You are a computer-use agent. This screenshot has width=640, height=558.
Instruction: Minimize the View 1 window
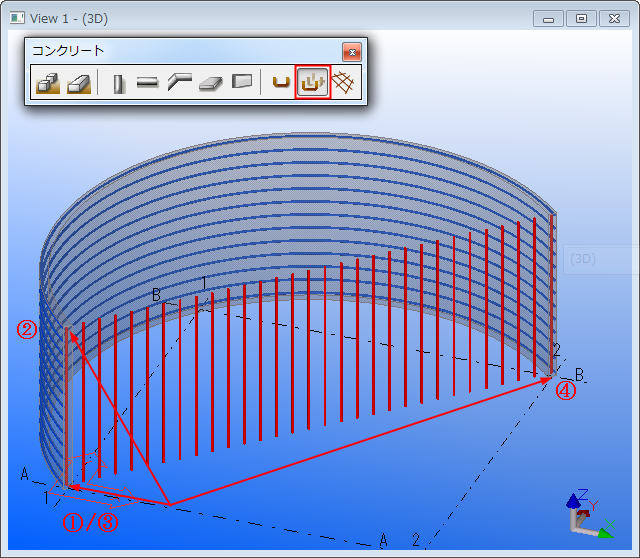pyautogui.click(x=547, y=18)
